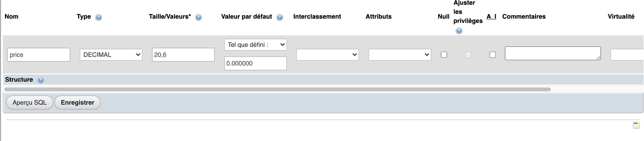Click the Aperçu SQL button
644x141 pixels.
pos(30,102)
